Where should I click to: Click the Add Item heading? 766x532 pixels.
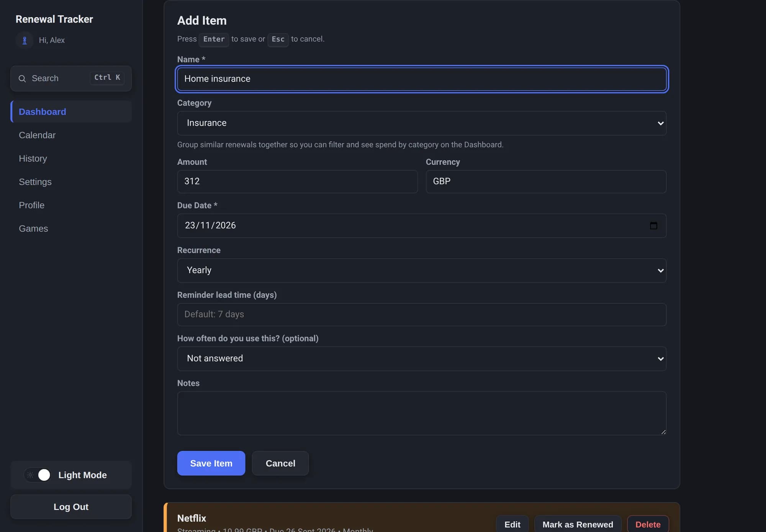[x=202, y=21]
